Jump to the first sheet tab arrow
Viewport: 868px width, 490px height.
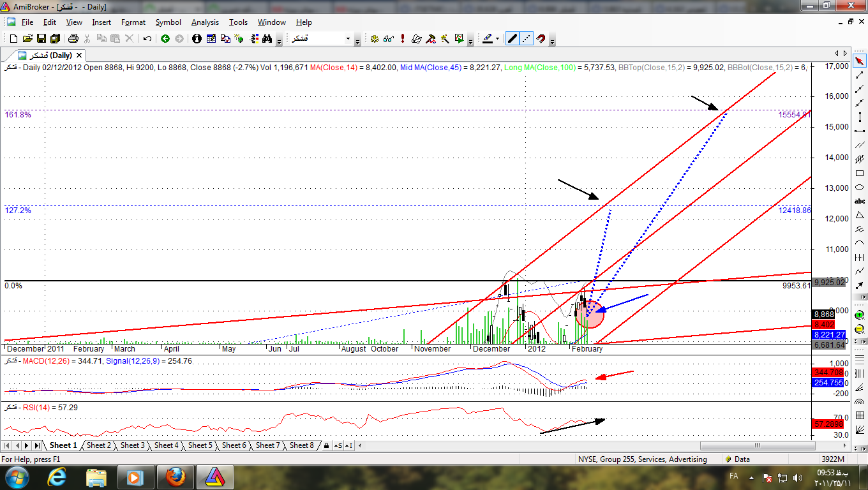[8, 445]
